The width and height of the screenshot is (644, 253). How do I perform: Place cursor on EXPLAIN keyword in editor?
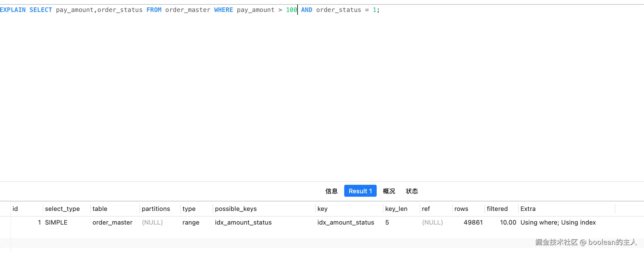coord(13,10)
